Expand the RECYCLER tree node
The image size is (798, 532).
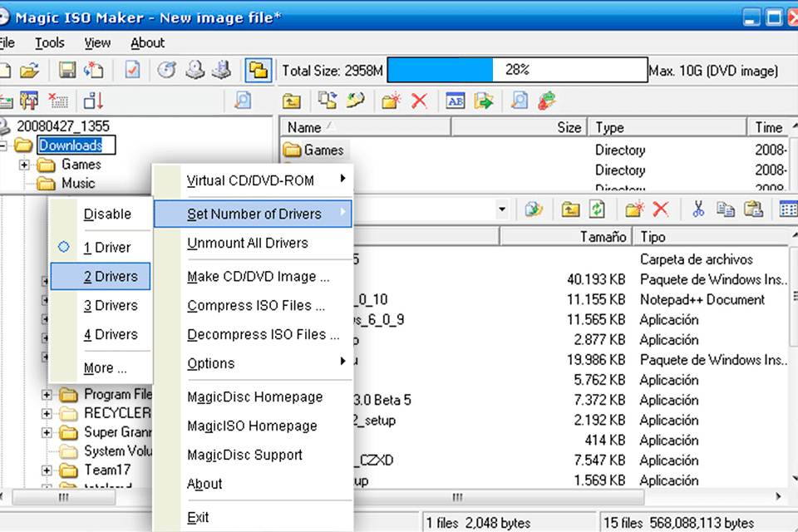(47, 413)
